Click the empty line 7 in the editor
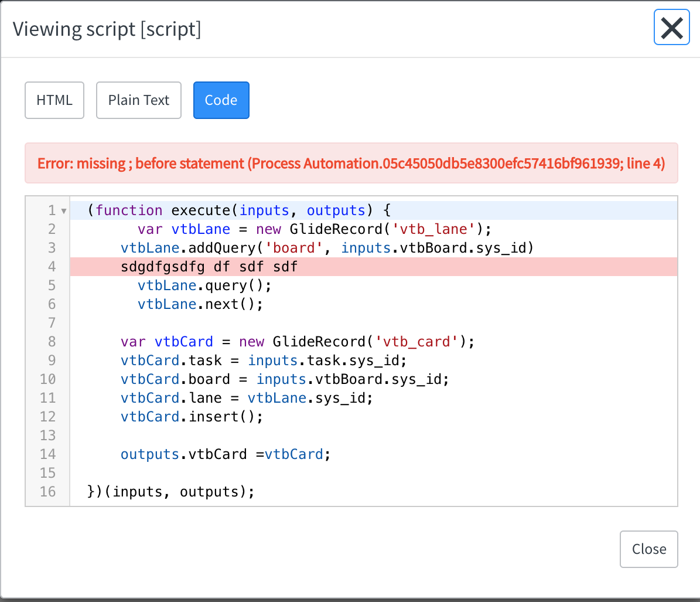The image size is (700, 602). pos(374,323)
